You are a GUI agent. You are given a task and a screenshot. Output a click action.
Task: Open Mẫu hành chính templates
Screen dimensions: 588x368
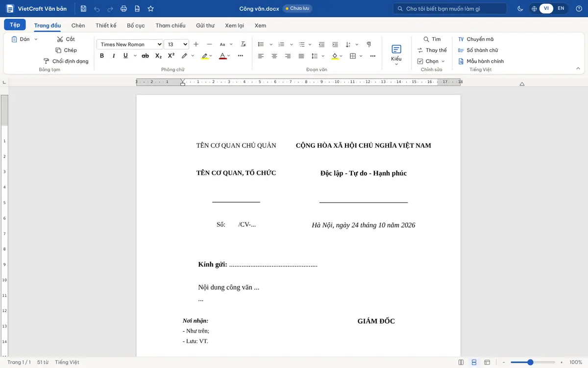click(x=481, y=61)
